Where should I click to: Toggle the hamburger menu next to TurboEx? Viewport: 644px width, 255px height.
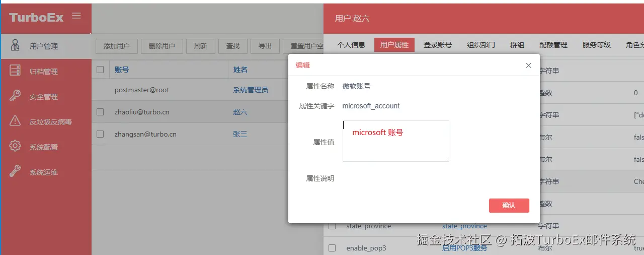(x=76, y=16)
